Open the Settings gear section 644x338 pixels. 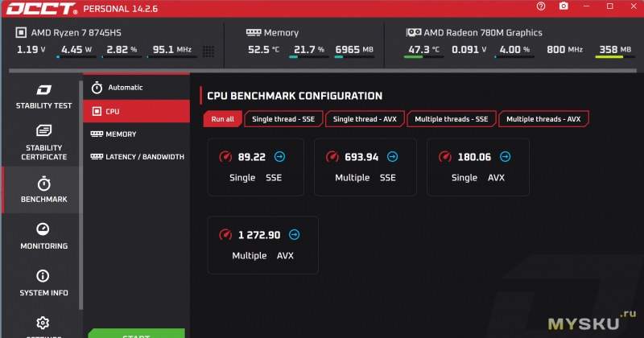[43, 326]
